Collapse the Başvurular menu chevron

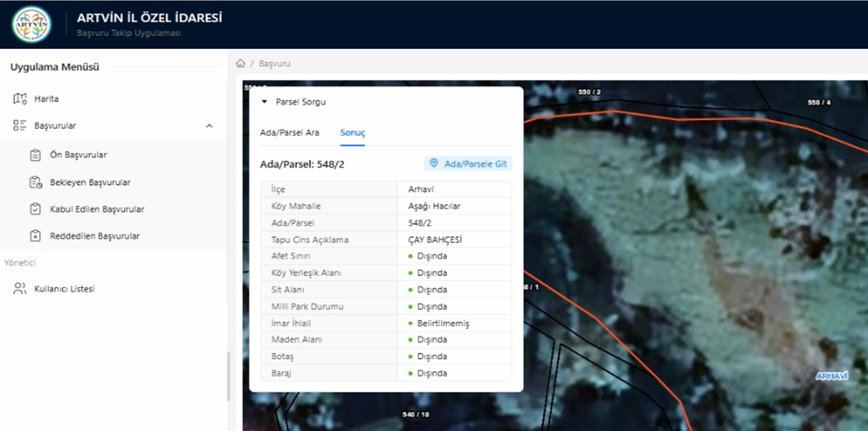[x=209, y=126]
